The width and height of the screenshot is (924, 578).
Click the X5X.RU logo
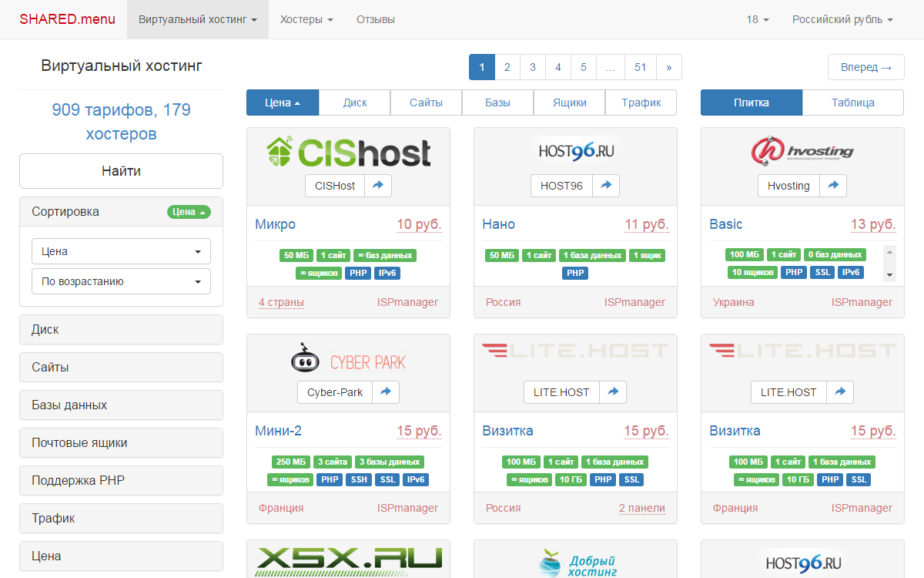click(348, 562)
